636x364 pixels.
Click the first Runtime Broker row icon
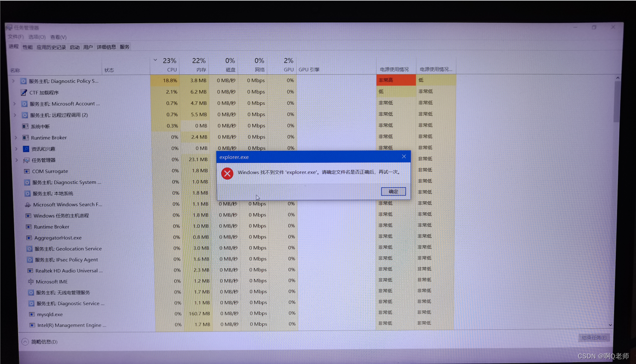coord(26,138)
